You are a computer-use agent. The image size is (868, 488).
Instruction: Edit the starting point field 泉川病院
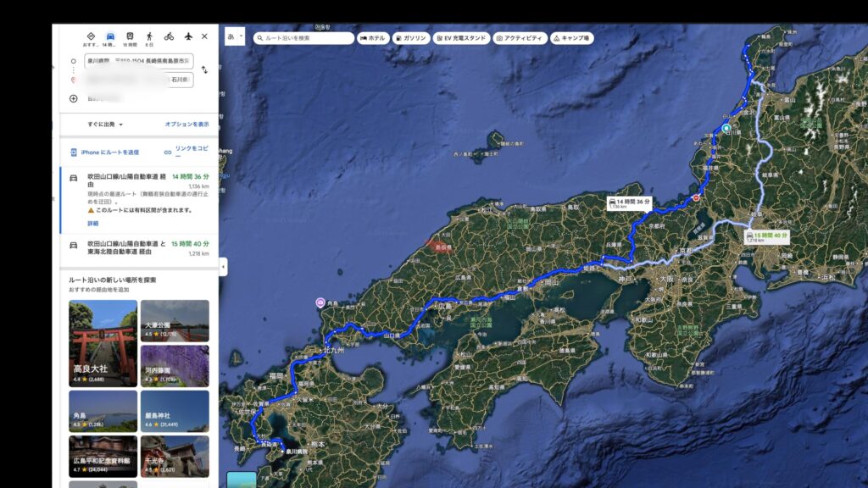[139, 61]
